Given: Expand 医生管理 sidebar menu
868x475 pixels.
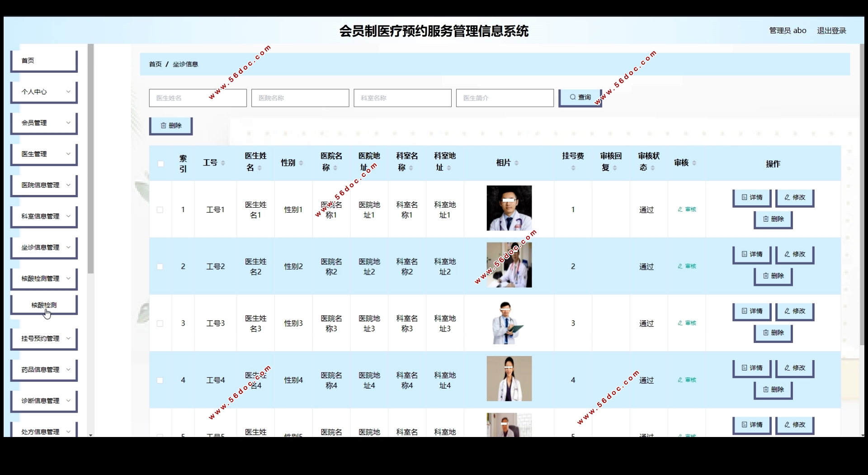Looking at the screenshot, I should [x=44, y=154].
